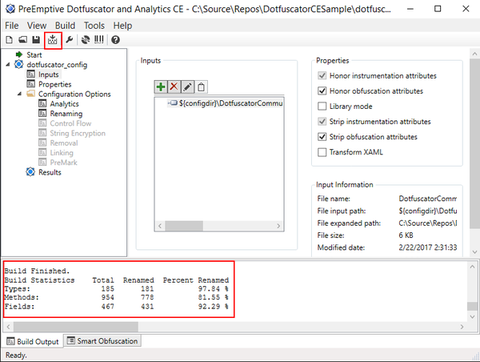Open the Results tree node

[x=49, y=172]
